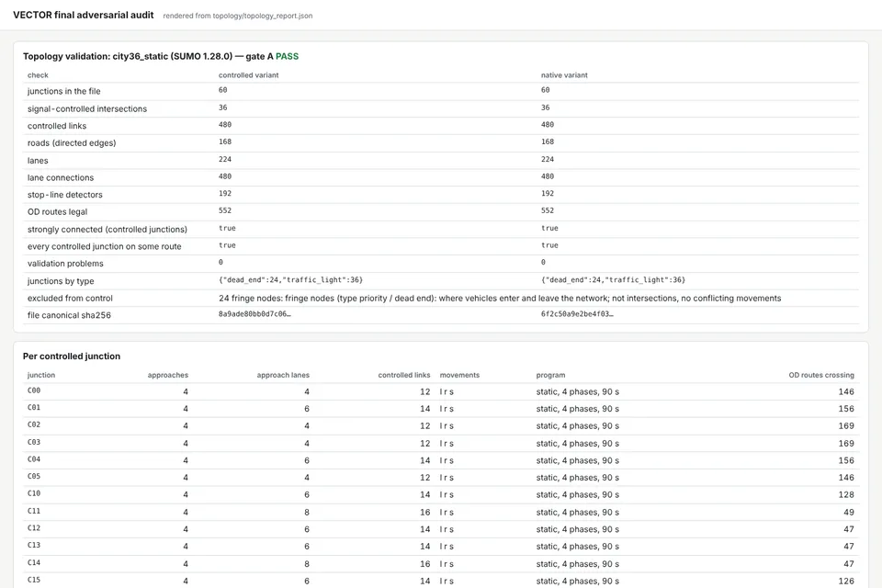Select junction "C00" in the junction table
The width and height of the screenshot is (882, 588).
tap(34, 390)
